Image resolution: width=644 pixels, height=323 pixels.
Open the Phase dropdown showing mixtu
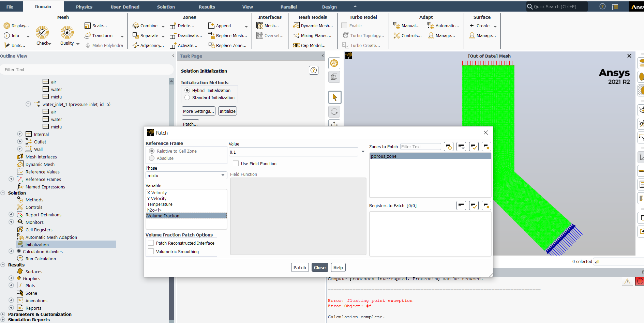(x=186, y=175)
